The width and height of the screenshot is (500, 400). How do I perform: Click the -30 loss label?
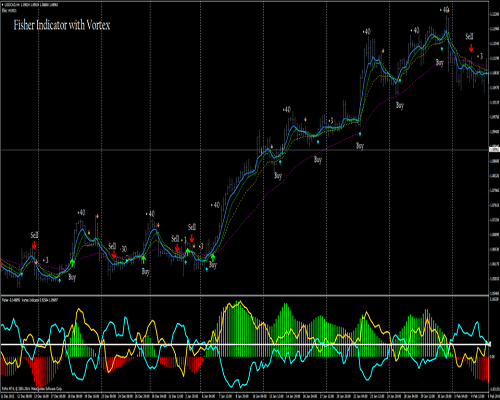(x=123, y=249)
